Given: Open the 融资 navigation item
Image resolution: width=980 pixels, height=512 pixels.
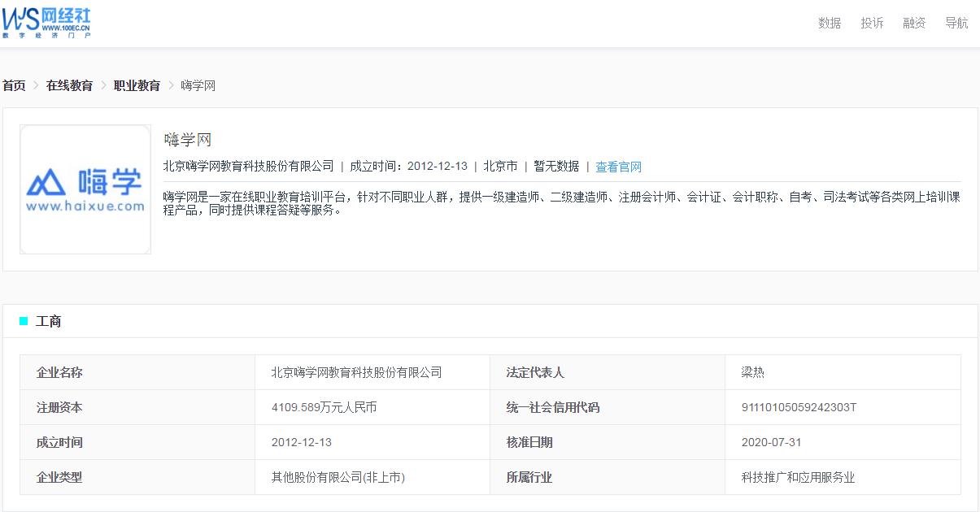Looking at the screenshot, I should point(914,23).
